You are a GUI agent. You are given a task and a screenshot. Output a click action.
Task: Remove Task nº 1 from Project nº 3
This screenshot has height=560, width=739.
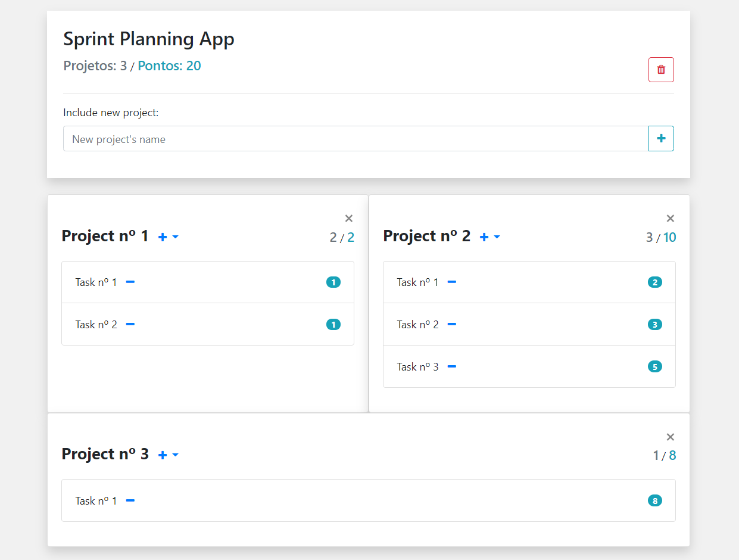point(130,500)
